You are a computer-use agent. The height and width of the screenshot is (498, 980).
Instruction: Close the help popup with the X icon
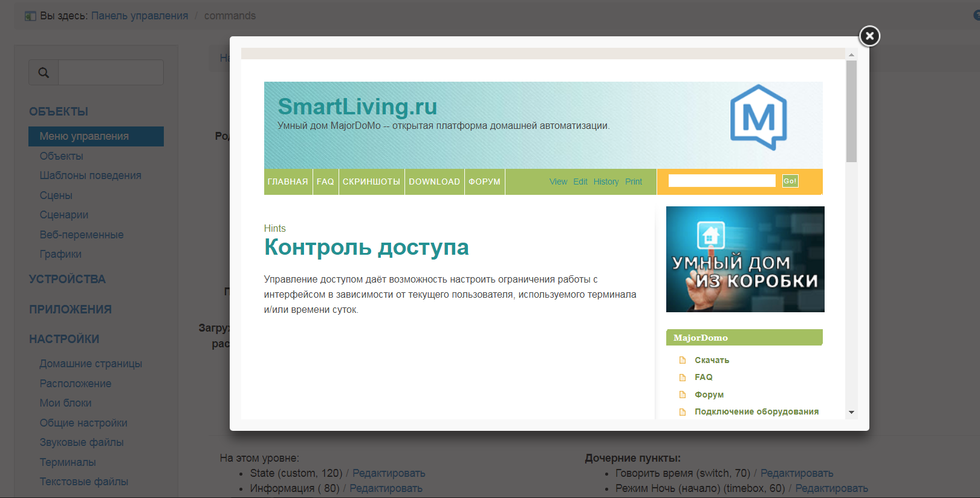click(869, 36)
